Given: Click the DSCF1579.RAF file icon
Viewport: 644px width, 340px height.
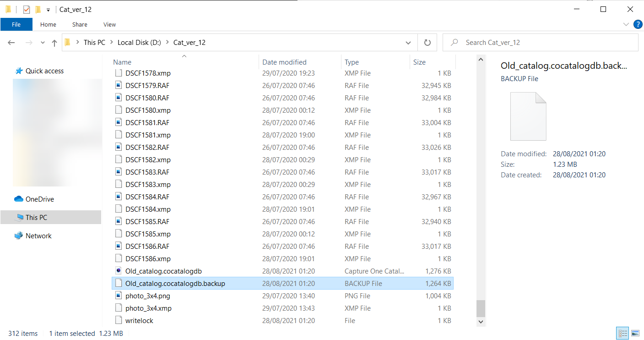Looking at the screenshot, I should (119, 85).
